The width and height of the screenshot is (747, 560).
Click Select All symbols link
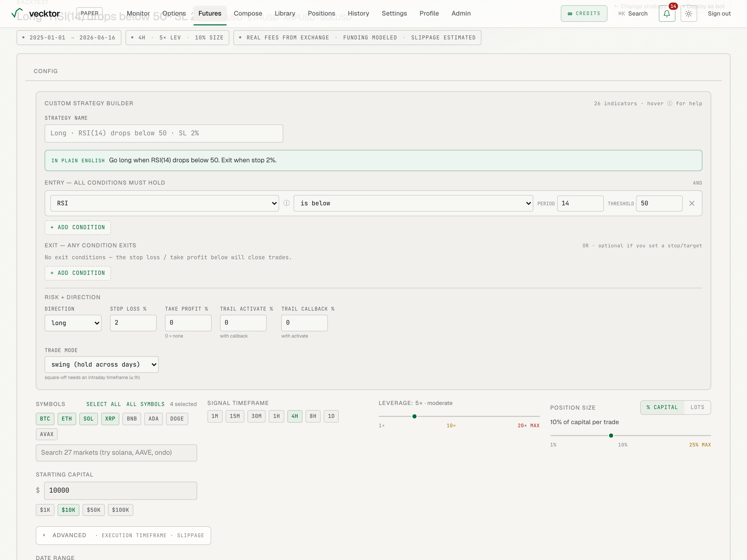tap(103, 404)
